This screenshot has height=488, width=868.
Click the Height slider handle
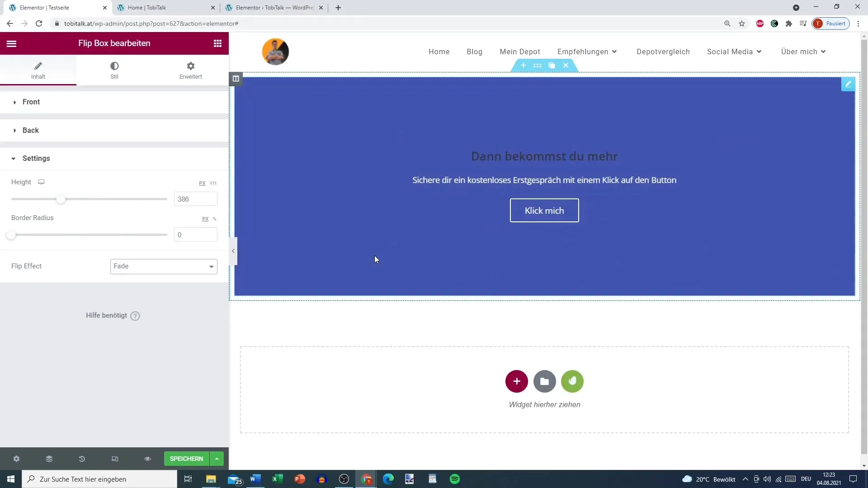pos(61,199)
